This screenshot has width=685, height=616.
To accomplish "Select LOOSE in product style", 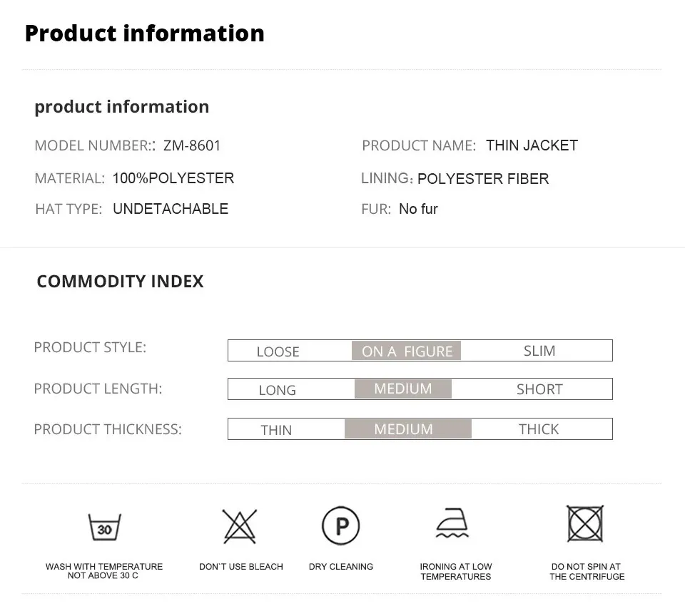I will click(x=278, y=351).
